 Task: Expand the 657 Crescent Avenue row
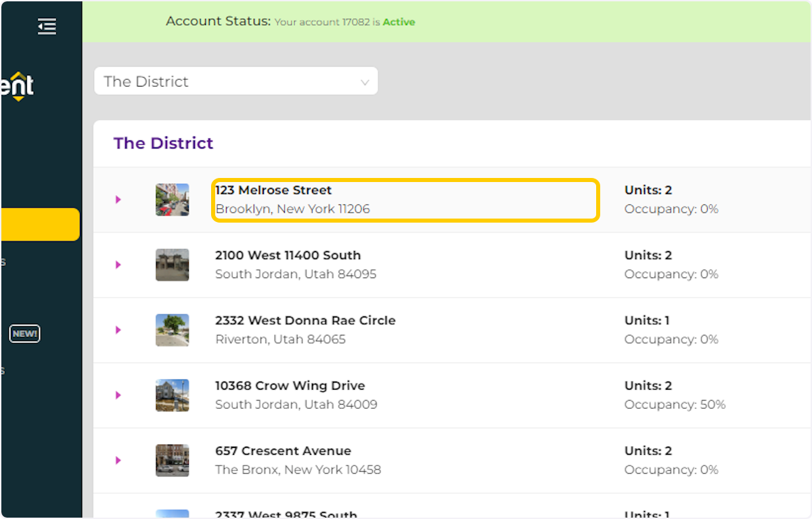click(x=118, y=460)
